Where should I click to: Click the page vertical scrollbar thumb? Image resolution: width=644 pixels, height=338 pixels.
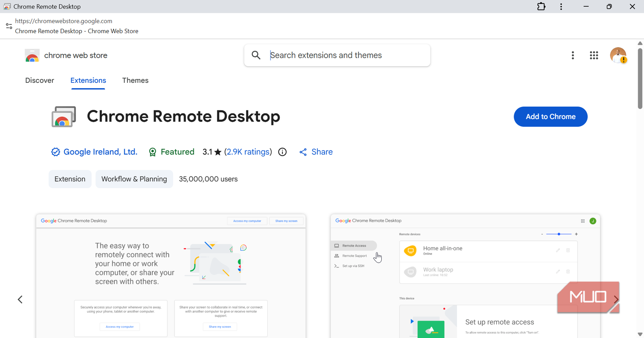[640, 78]
